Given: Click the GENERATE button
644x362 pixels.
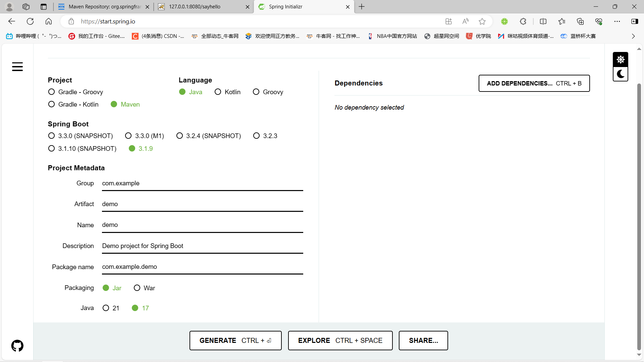Looking at the screenshot, I should point(235,341).
